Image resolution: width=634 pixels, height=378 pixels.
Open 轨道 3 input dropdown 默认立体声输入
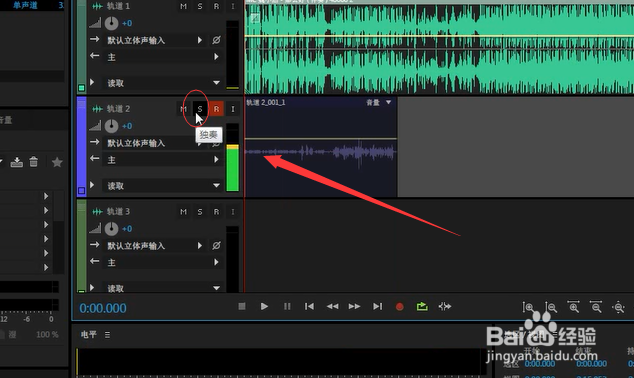coord(154,246)
